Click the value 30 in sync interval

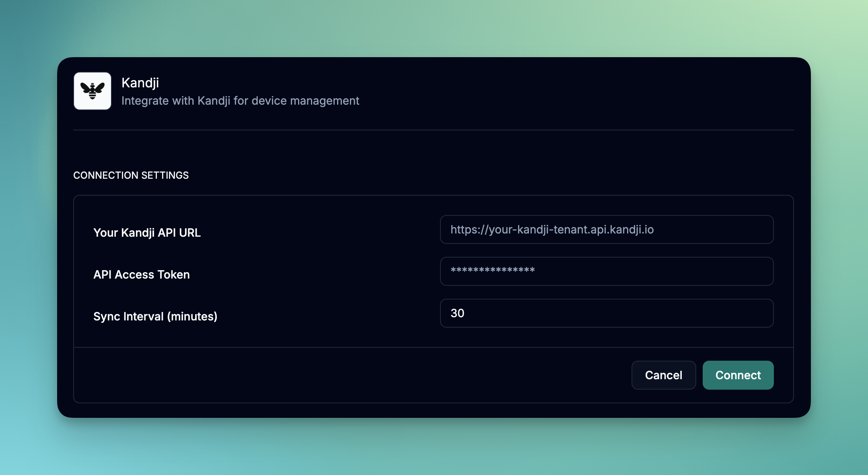point(457,313)
